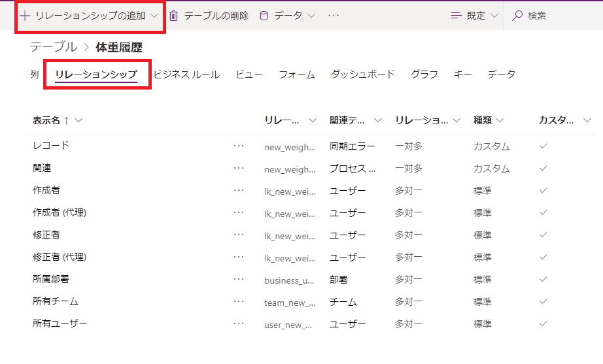The height and width of the screenshot is (364, 603).
Task: Open more options for 作成者 row
Action: point(239,190)
